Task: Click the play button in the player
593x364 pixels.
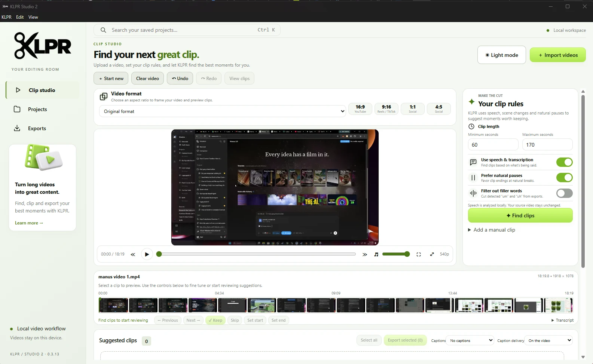Action: 147,254
